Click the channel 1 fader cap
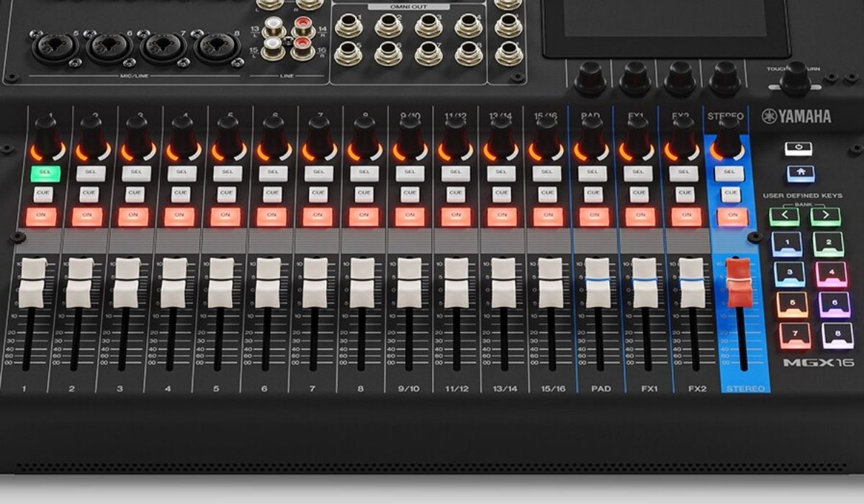The width and height of the screenshot is (864, 504). pos(33,282)
